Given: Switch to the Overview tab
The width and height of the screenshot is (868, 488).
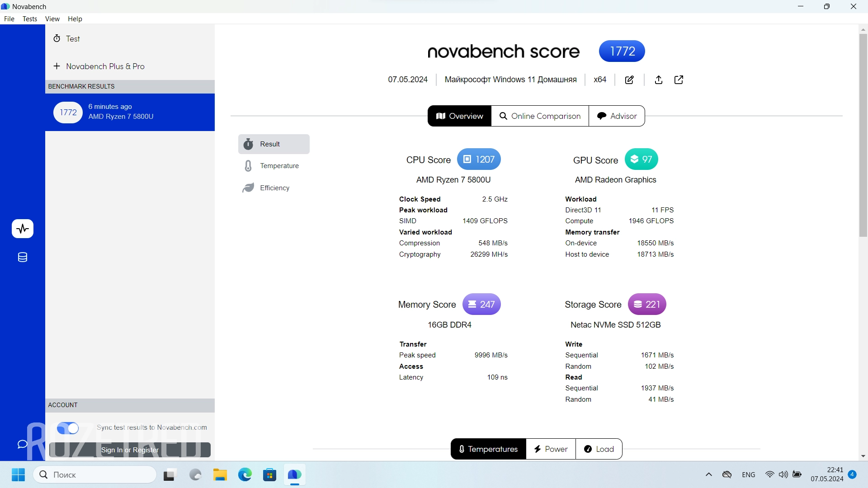Looking at the screenshot, I should [x=459, y=116].
